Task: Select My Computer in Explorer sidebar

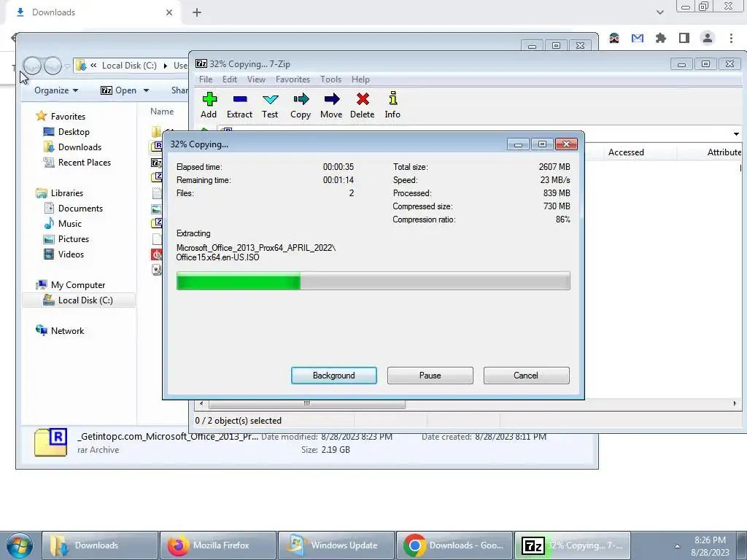Action: [77, 285]
